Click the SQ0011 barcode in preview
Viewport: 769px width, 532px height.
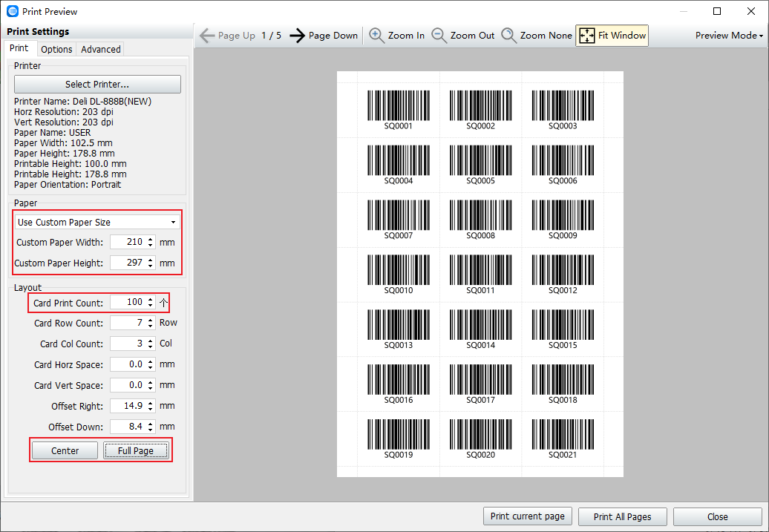[481, 275]
